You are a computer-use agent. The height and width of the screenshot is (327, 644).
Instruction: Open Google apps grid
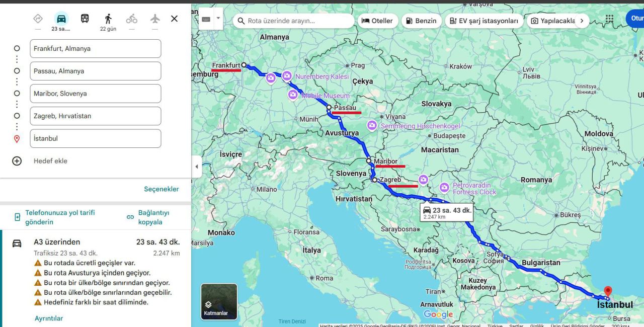[609, 19]
